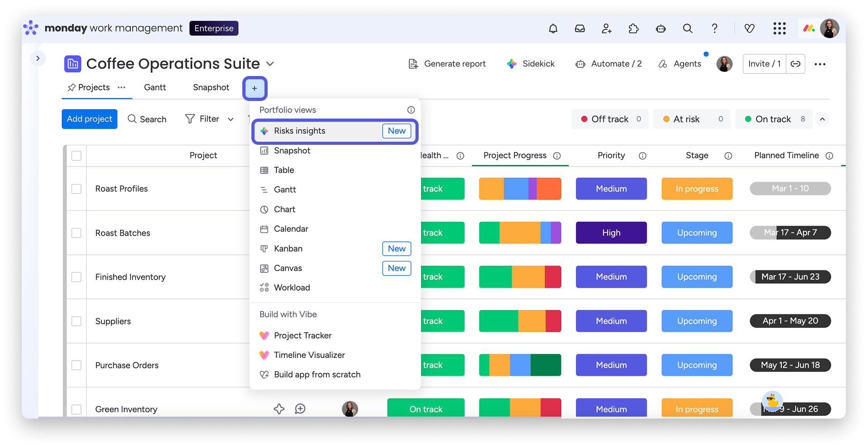The height and width of the screenshot is (448, 868).
Task: Click the Roast Profiles progress bar
Action: click(520, 189)
